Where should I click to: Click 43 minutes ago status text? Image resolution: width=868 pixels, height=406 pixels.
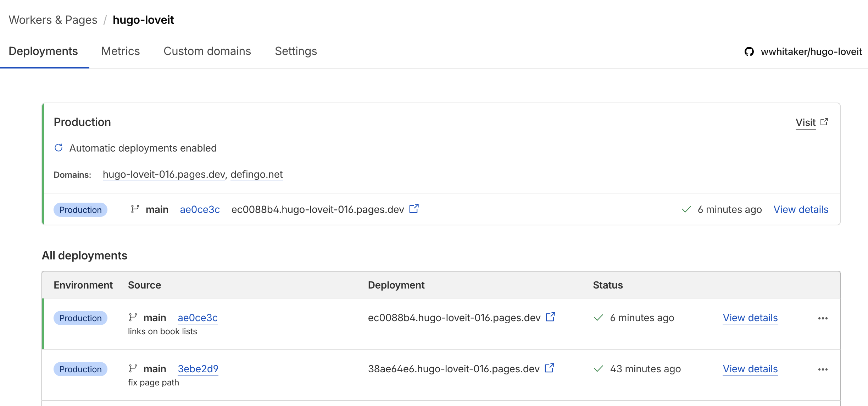coord(645,369)
